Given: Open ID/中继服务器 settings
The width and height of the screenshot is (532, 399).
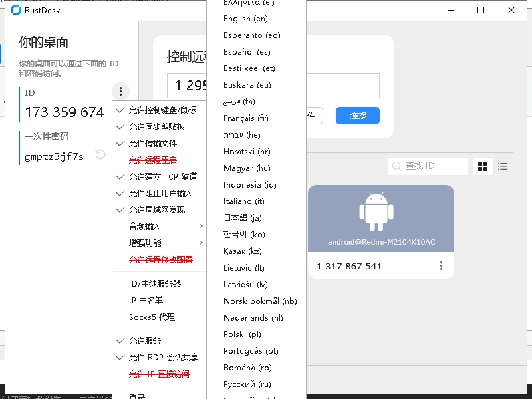Looking at the screenshot, I should coord(160,284).
